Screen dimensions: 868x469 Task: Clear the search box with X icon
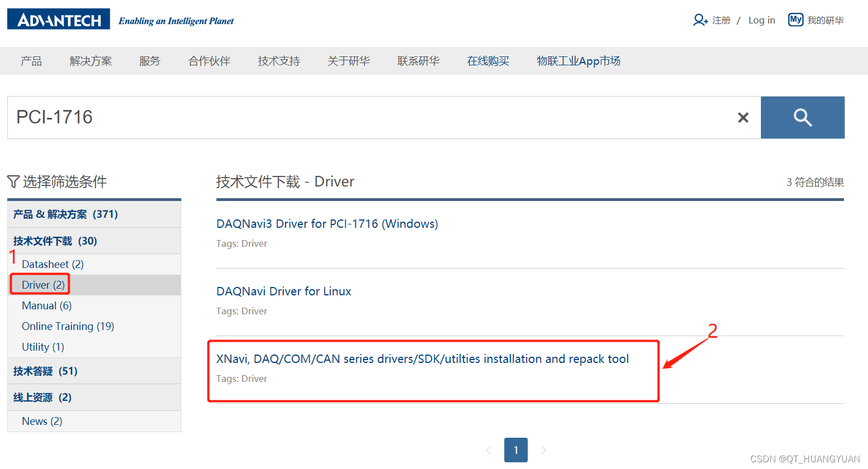(x=743, y=117)
